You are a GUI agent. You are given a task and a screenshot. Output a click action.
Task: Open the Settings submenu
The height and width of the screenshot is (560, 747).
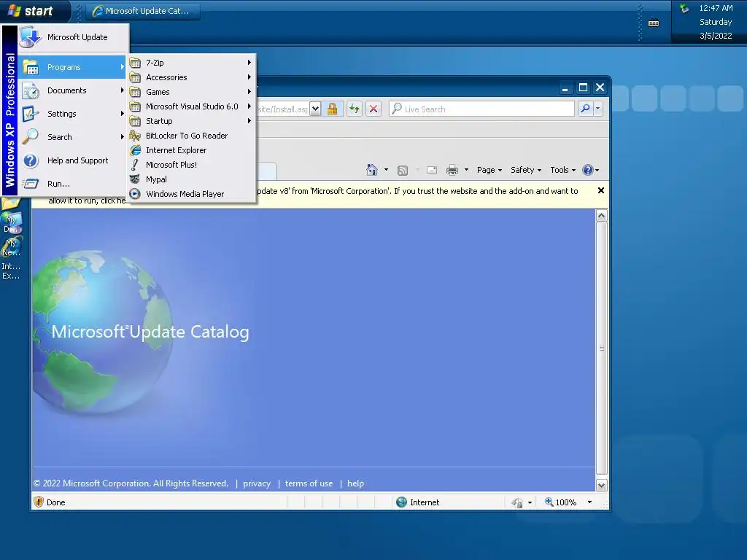(74, 114)
